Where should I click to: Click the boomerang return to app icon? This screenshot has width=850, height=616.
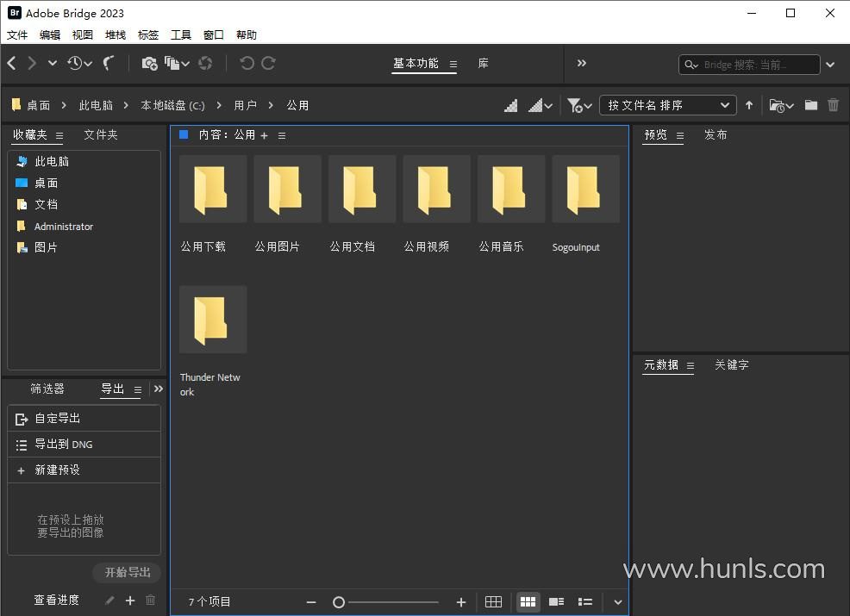coord(109,63)
